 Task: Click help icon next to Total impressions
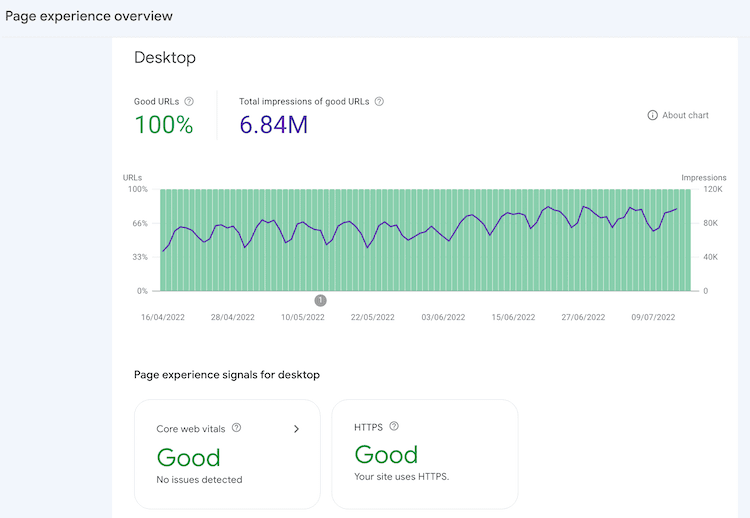(379, 101)
